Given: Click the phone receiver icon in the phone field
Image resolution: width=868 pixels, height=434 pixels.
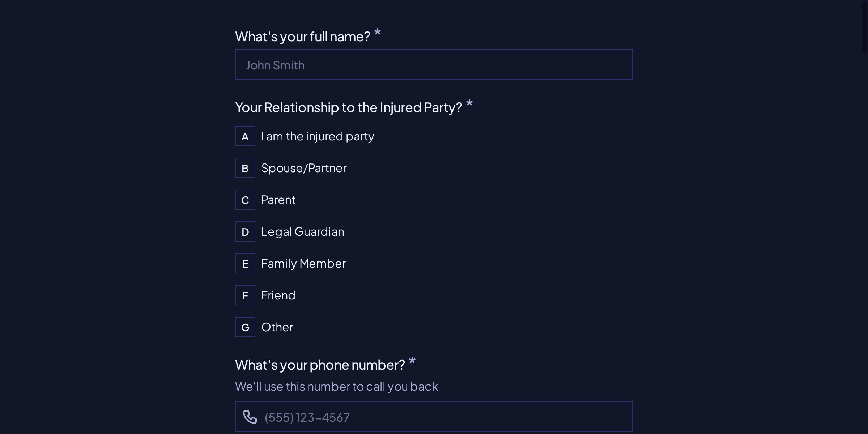Looking at the screenshot, I should click(x=250, y=417).
